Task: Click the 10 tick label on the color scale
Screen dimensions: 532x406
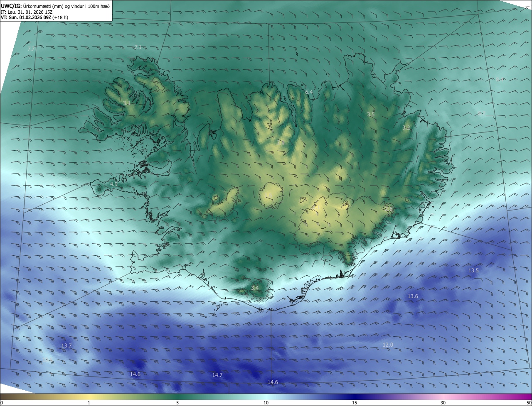Action: [266, 403]
